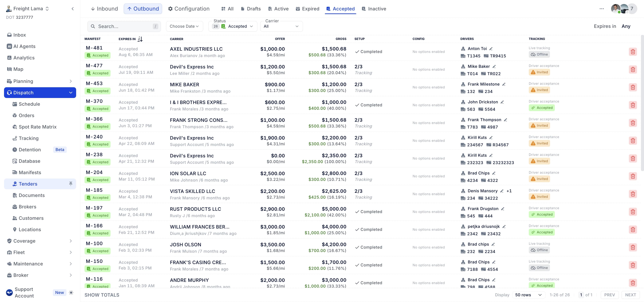Open AI Agents in the sidebar

coord(40,46)
